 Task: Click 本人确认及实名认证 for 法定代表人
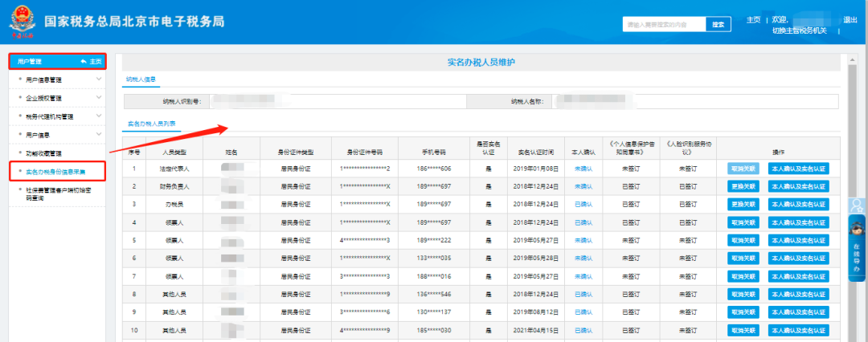coord(798,169)
